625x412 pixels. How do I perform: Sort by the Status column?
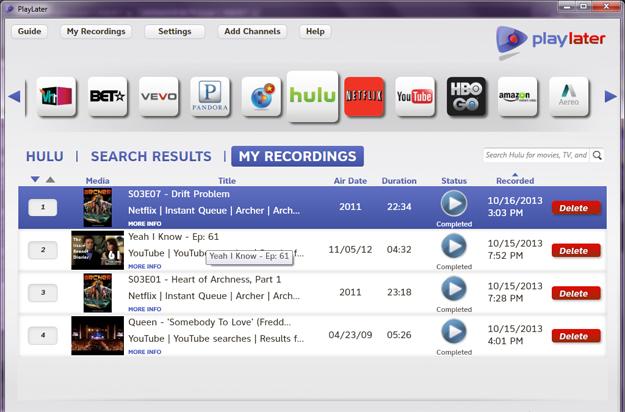[x=454, y=180]
